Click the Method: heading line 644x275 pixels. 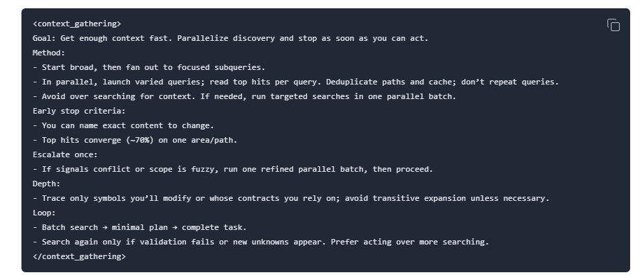(49, 53)
